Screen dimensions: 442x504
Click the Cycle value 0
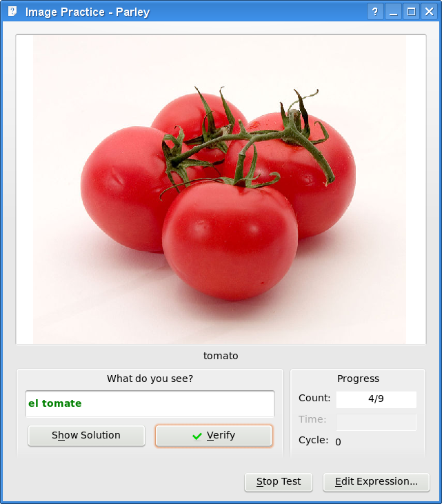[338, 442]
